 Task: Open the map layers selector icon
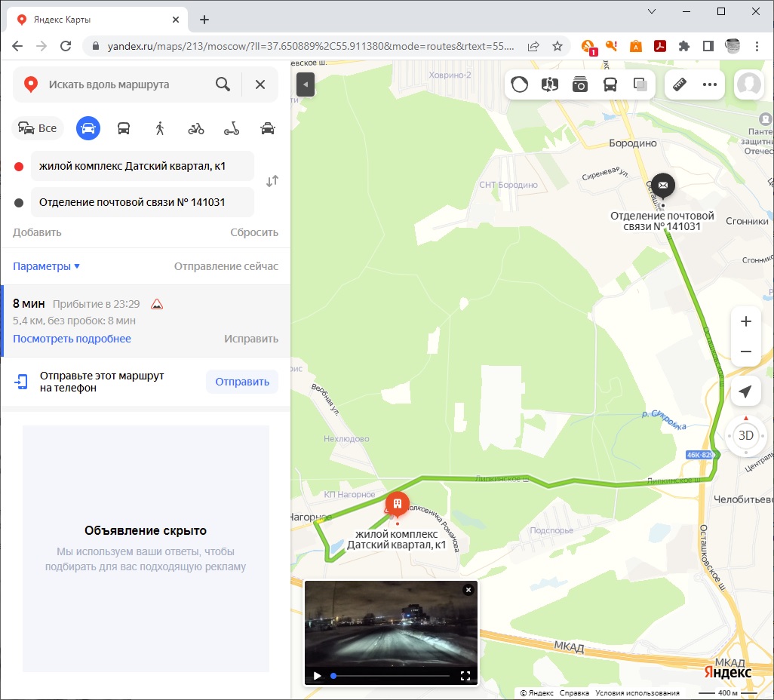coord(640,85)
